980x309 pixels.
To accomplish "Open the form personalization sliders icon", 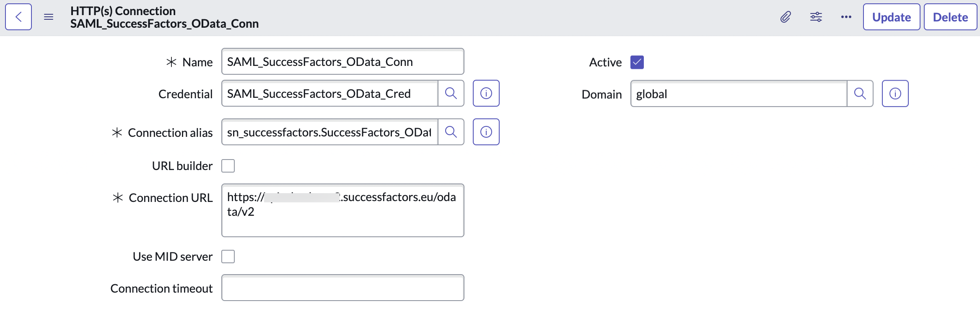I will click(x=816, y=17).
